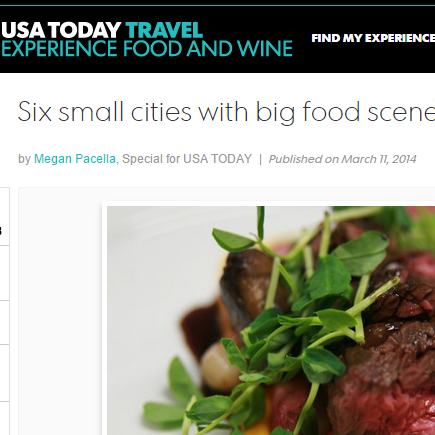
Task: Click the 'Published on March 11, 2014' date
Action: (x=342, y=159)
